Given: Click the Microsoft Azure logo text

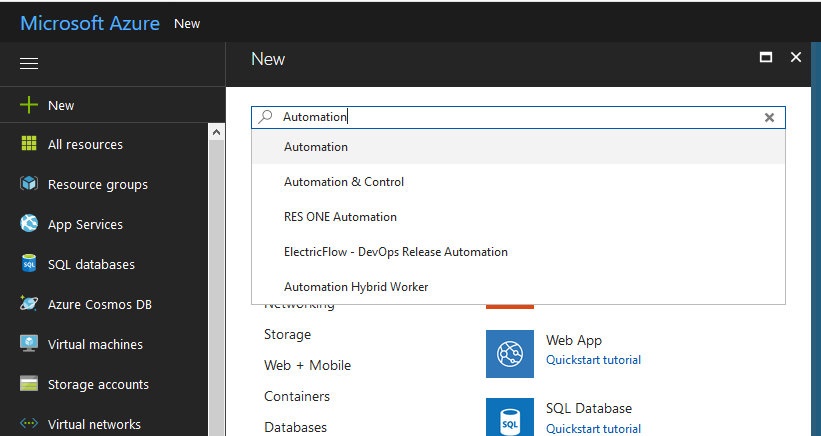Looking at the screenshot, I should pyautogui.click(x=90, y=23).
